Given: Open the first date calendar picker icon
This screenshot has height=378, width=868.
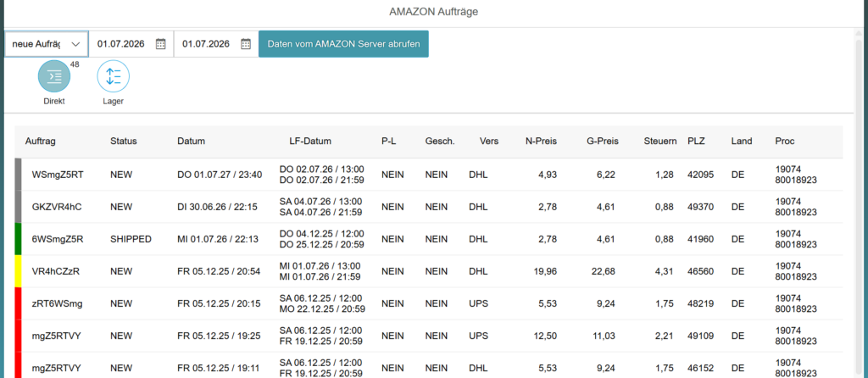Looking at the screenshot, I should pyautogui.click(x=160, y=44).
